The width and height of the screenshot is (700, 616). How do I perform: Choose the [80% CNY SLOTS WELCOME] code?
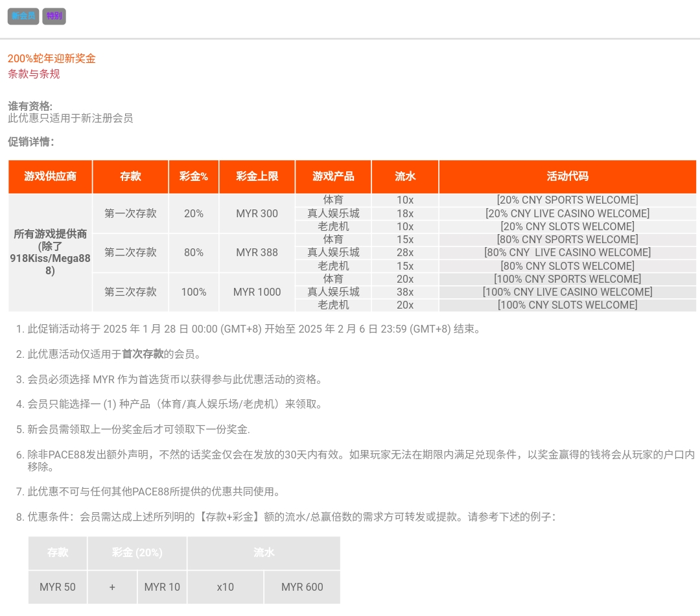coord(567,266)
